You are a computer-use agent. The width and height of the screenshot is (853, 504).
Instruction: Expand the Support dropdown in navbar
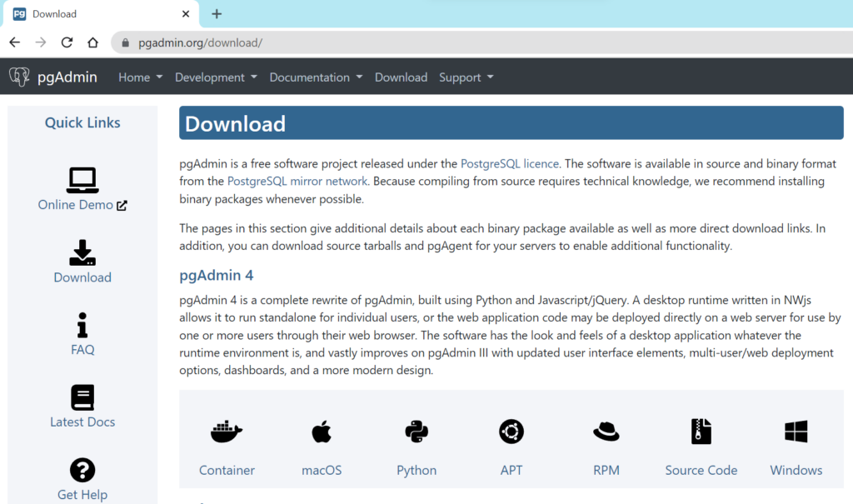click(x=466, y=77)
